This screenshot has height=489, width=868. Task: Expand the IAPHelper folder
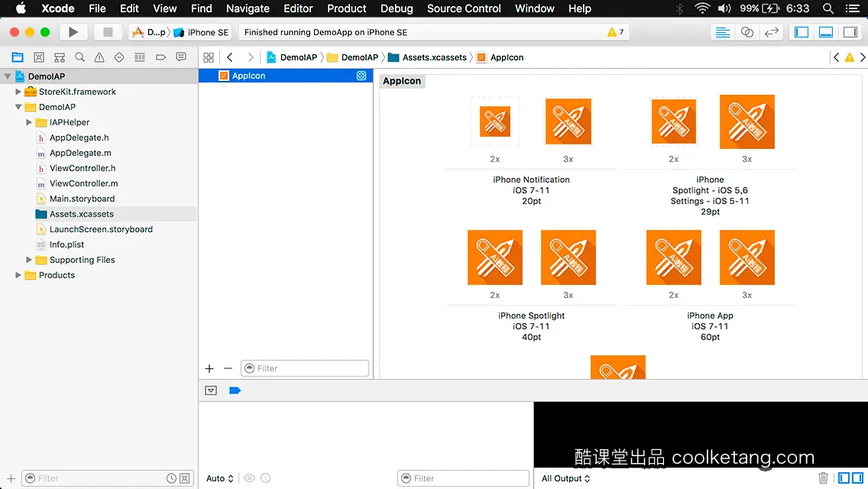(x=29, y=121)
